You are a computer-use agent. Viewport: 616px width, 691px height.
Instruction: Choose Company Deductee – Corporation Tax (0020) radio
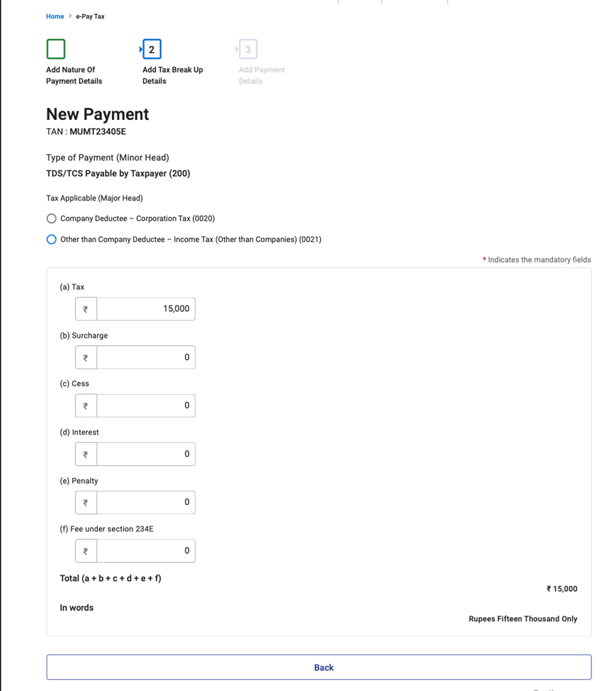[x=51, y=219]
